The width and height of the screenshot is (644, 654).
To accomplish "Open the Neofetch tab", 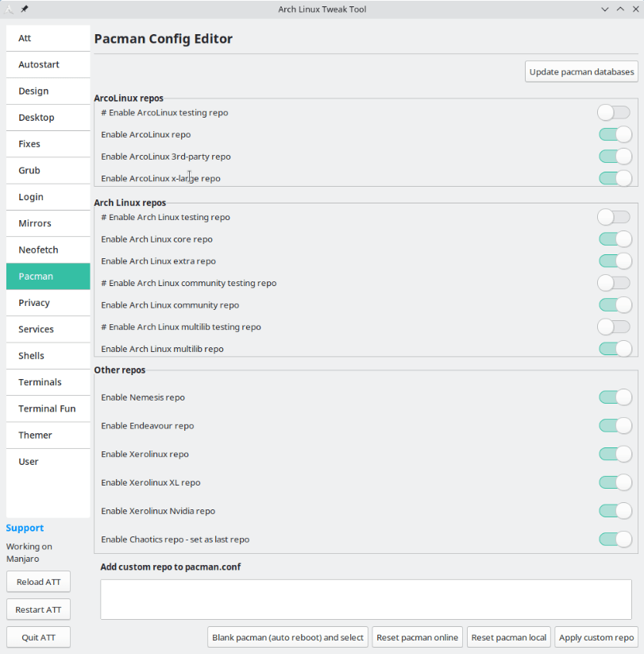I will 48,250.
